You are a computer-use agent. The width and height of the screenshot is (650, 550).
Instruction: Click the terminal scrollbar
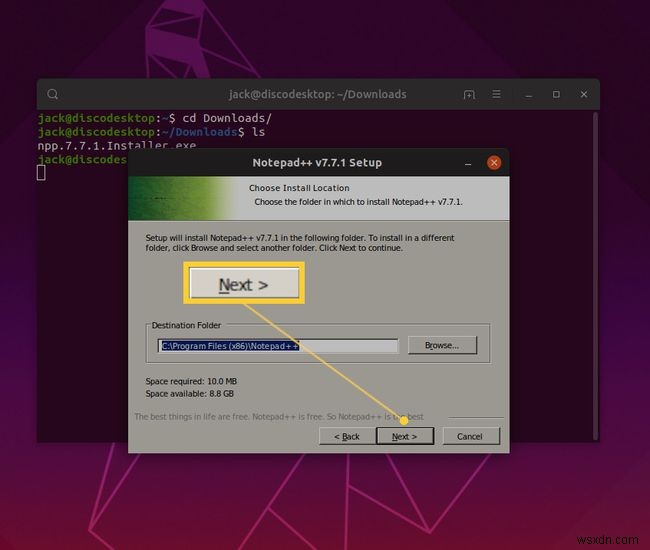596,276
